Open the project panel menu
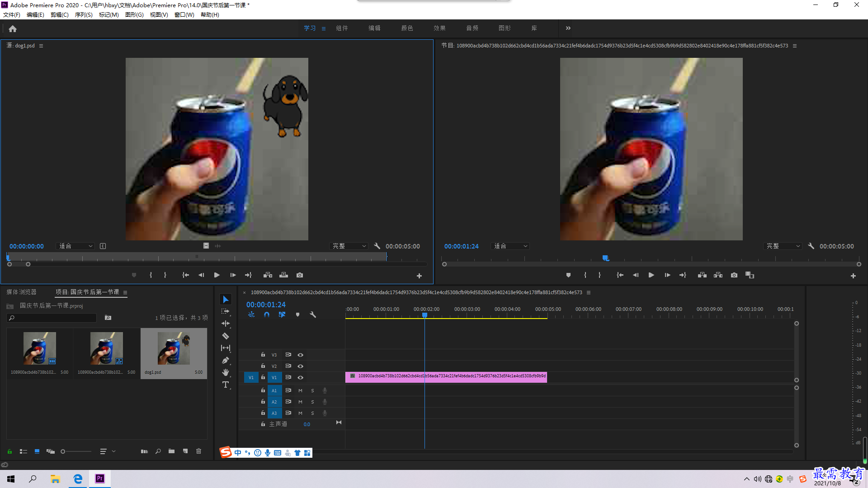 coord(125,292)
